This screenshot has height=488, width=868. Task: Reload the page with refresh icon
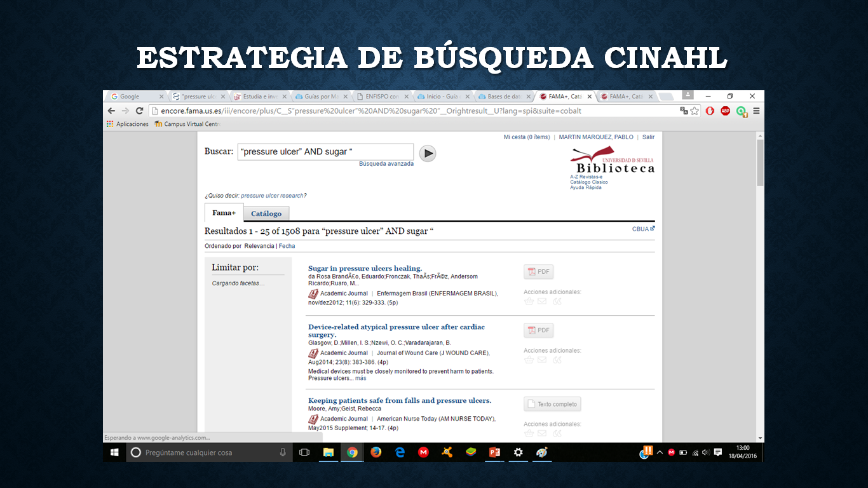point(139,111)
